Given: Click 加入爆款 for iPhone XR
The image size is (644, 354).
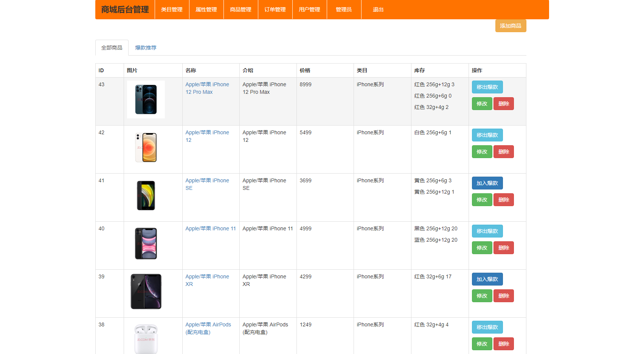Looking at the screenshot, I should [487, 279].
